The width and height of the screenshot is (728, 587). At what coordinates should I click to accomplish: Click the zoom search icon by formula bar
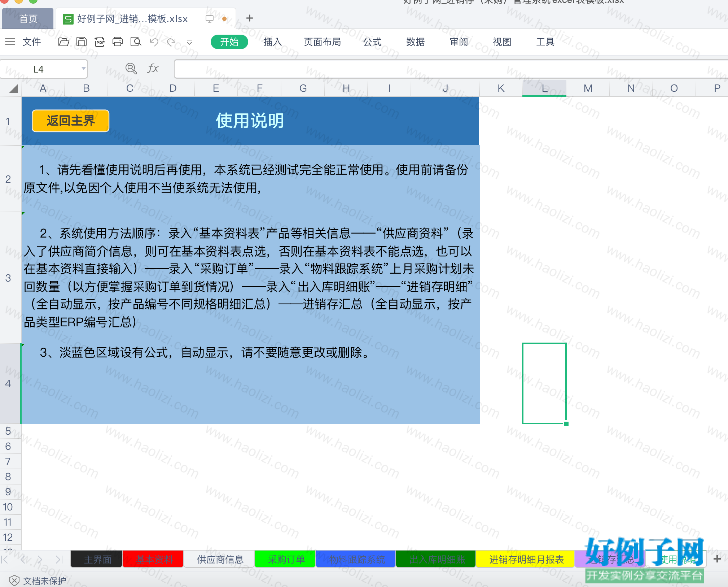pos(131,69)
